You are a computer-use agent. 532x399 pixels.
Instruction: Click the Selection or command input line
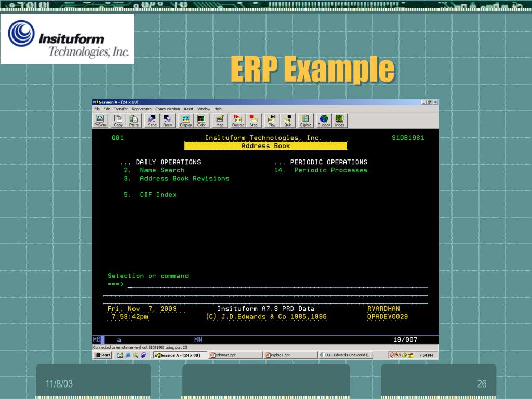pyautogui.click(x=277, y=285)
